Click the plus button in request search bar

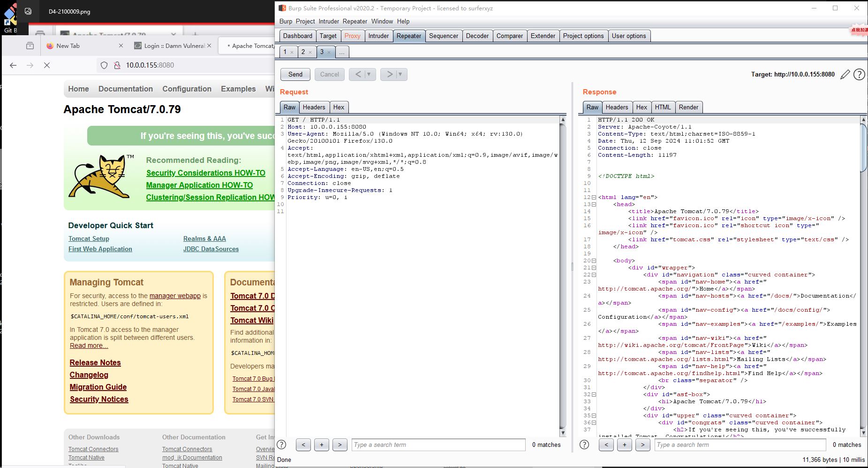click(322, 445)
